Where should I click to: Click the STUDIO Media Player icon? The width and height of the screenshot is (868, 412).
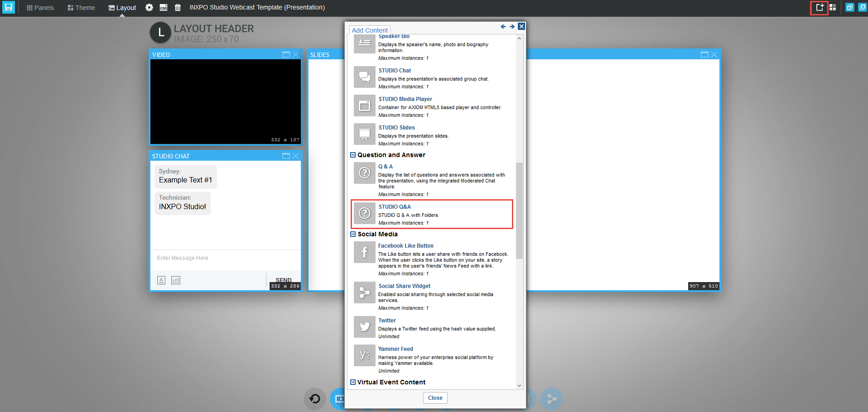365,105
